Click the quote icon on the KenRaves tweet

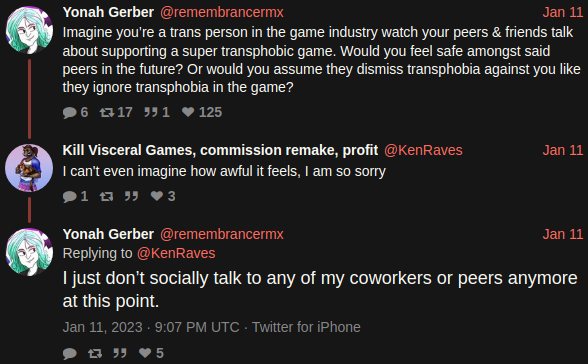(132, 196)
